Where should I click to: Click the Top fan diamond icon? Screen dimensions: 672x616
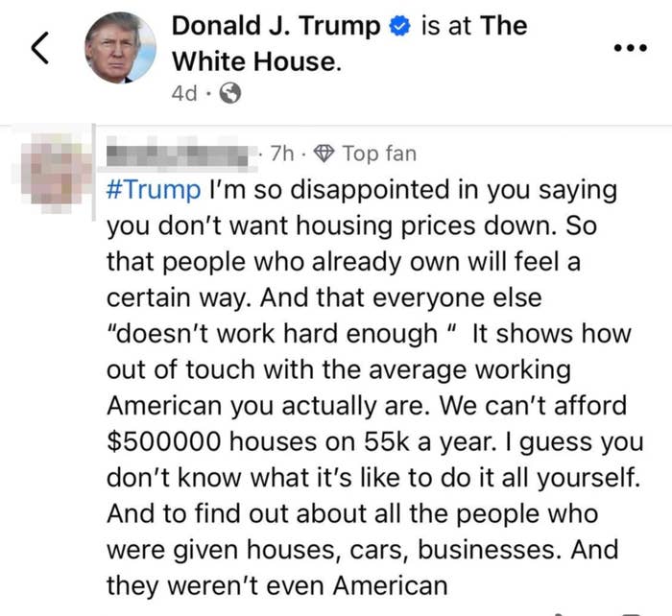324,154
